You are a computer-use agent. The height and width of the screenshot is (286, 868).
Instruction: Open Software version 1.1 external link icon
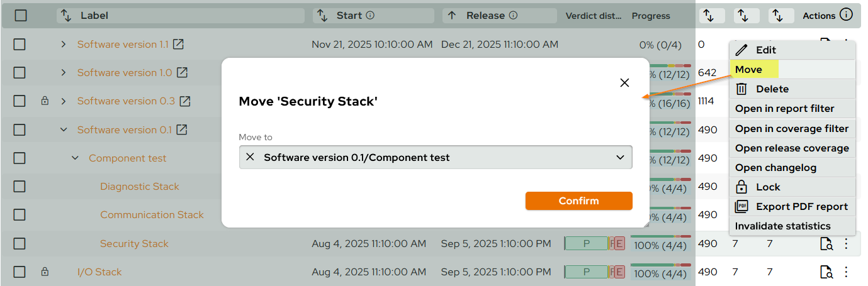click(x=179, y=44)
